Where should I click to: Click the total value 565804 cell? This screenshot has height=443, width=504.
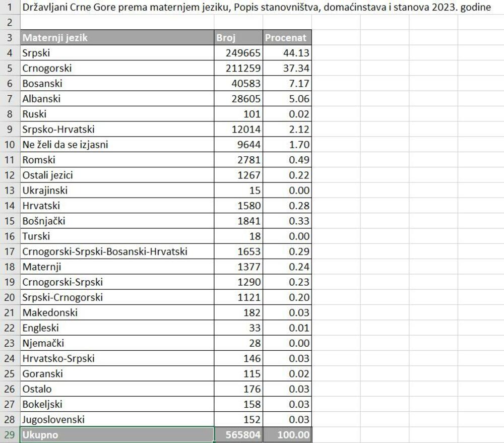pos(238,435)
